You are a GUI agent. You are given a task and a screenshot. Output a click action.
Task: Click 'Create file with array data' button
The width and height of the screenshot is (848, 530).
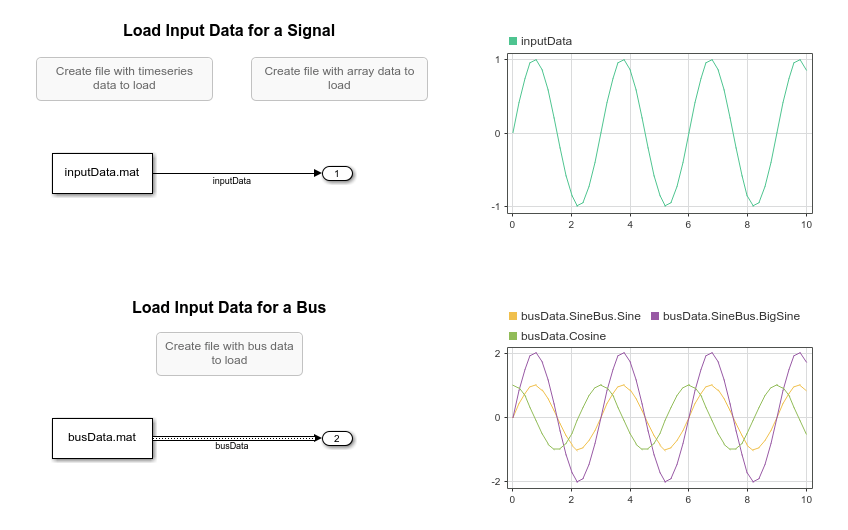coord(339,78)
